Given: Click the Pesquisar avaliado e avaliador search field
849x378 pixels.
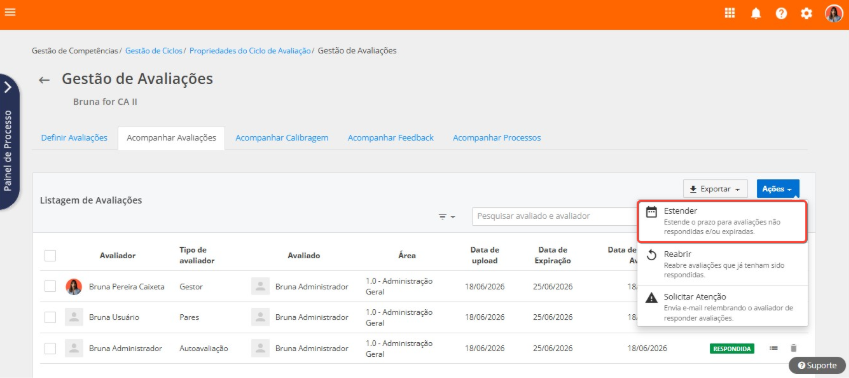Looking at the screenshot, I should [x=555, y=216].
